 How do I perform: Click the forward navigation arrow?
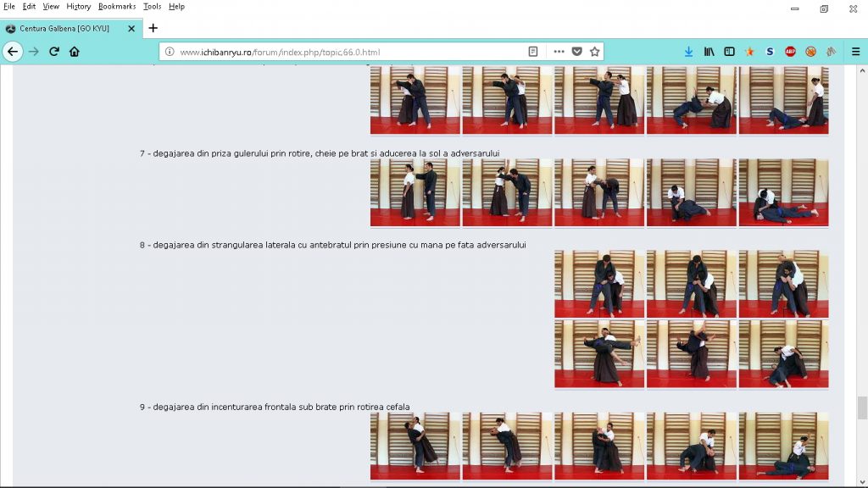(x=34, y=52)
